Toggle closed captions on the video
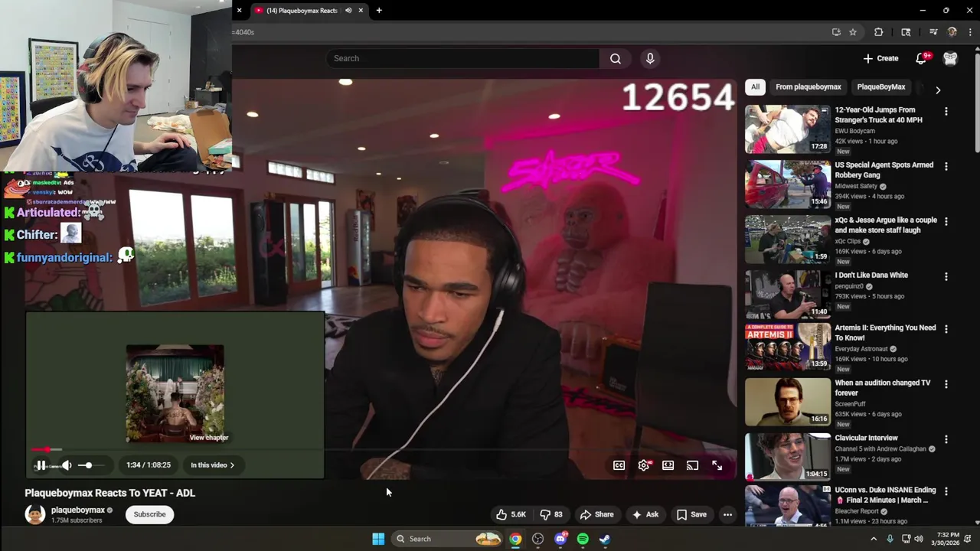Viewport: 980px width, 551px height. [x=619, y=465]
